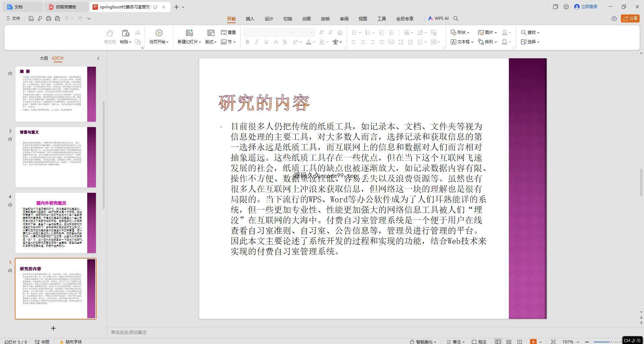
Task: Start slideshow with orange play button
Action: coord(533,342)
